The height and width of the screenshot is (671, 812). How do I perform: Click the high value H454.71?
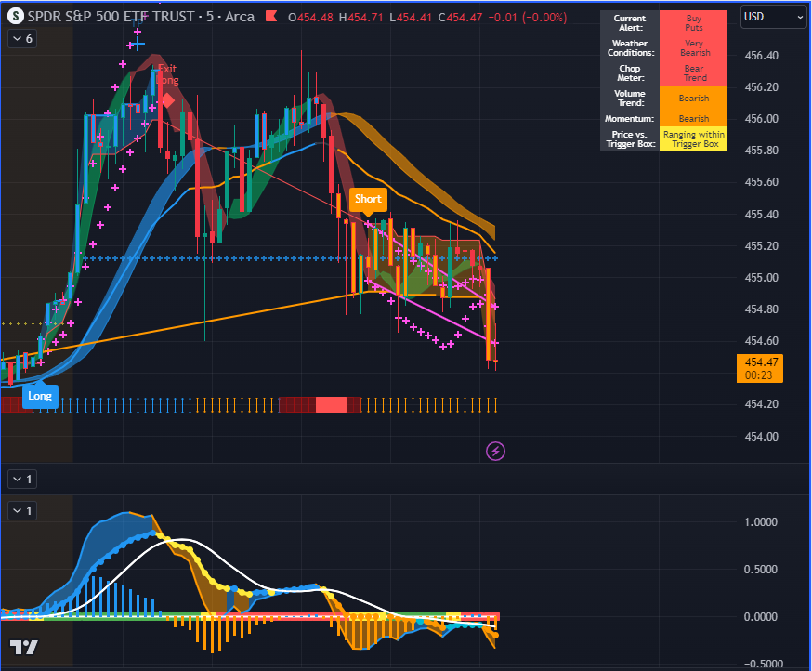click(x=361, y=17)
